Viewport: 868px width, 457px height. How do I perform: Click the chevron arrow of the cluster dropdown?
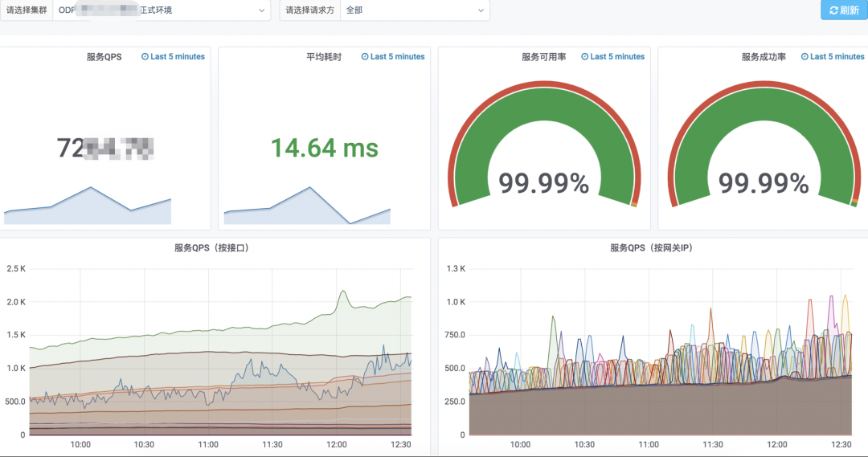[262, 10]
